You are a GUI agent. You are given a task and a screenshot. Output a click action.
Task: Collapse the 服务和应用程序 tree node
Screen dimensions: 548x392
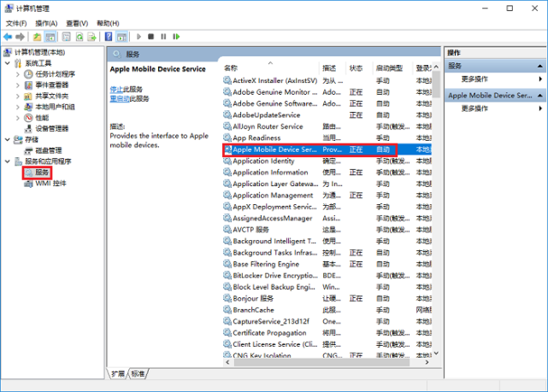8,161
